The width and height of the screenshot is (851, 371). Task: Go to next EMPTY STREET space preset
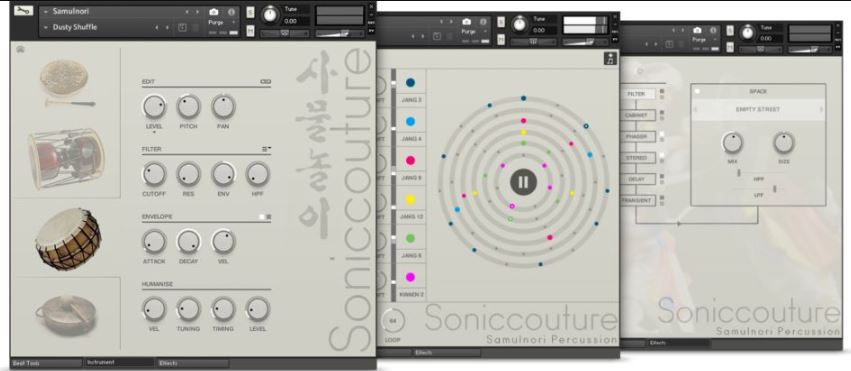click(821, 110)
